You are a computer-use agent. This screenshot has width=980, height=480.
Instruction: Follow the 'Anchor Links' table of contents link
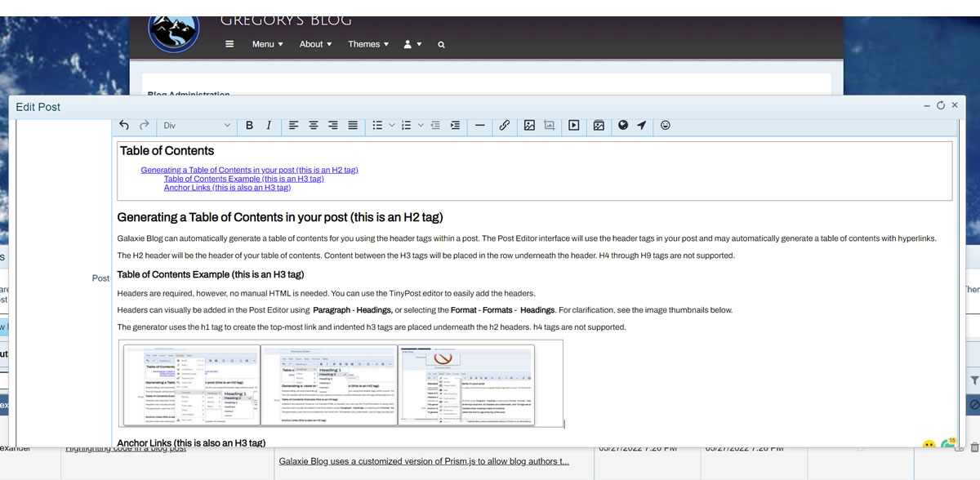click(227, 188)
